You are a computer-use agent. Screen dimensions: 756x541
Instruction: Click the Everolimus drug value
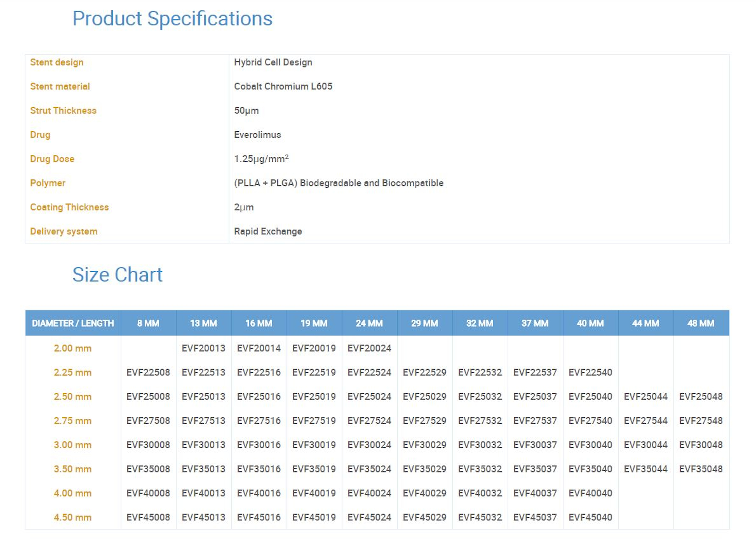tap(257, 135)
